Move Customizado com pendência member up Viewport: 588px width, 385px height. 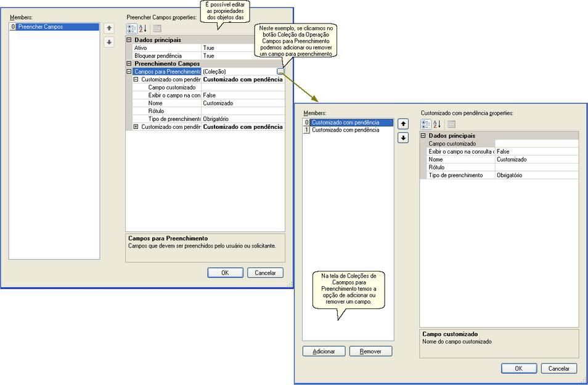(403, 124)
